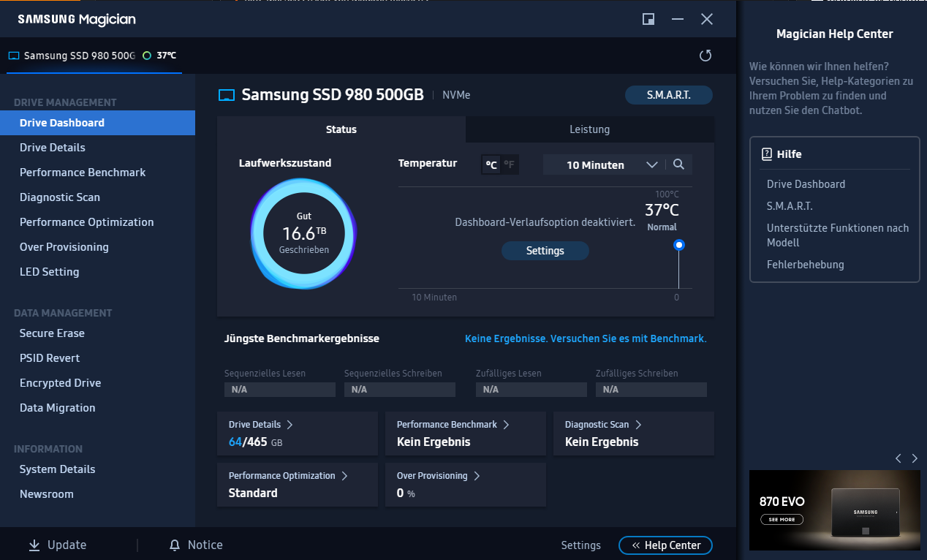927x560 pixels.
Task: Click the SEE MORE button on 870 EVO ad
Action: click(782, 520)
